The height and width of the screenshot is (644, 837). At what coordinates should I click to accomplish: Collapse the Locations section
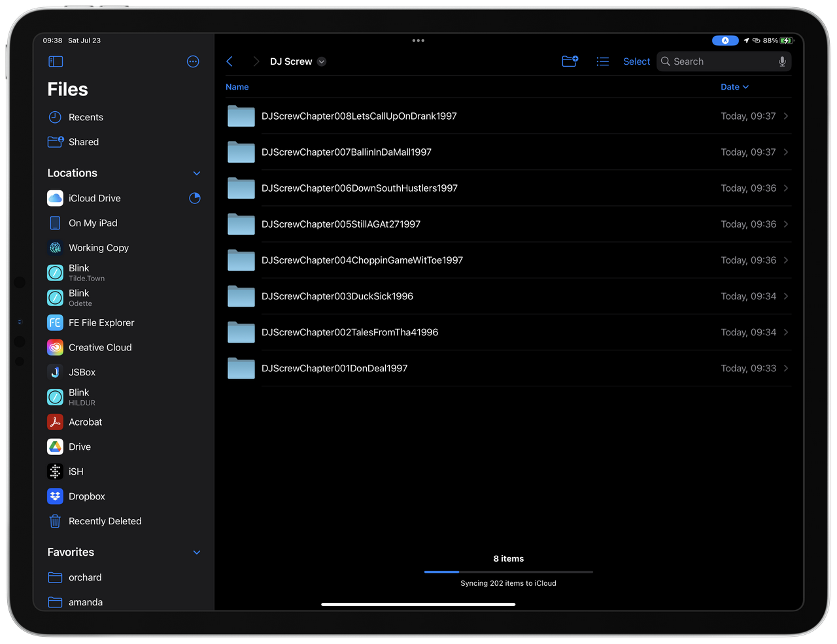coord(197,173)
